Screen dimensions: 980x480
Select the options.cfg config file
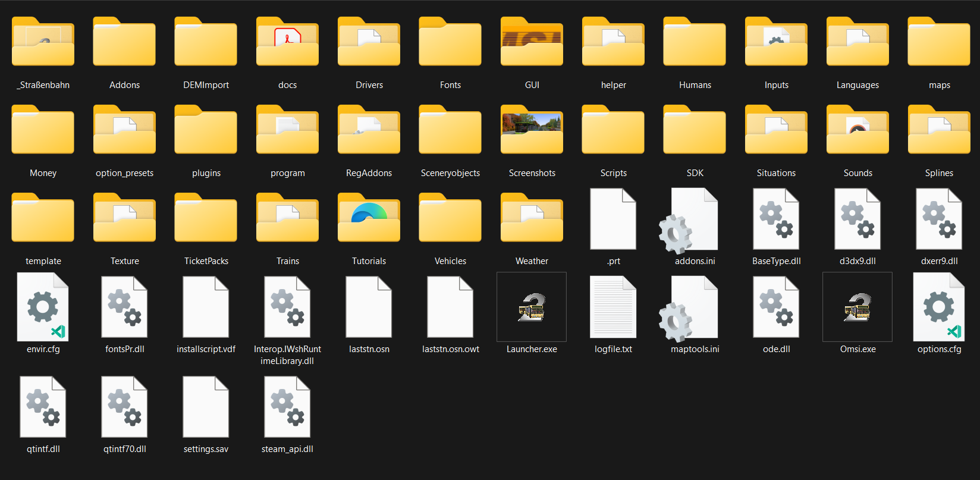tap(939, 308)
